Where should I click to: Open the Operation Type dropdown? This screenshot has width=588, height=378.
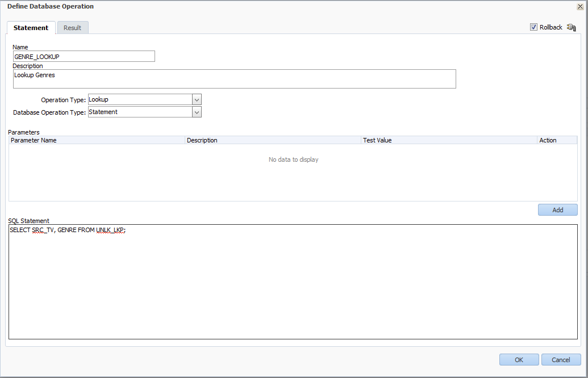pos(197,100)
